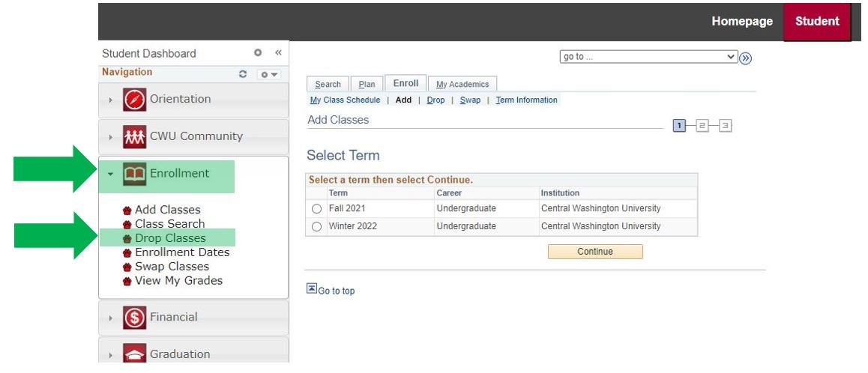
Task: Click the Go to top link
Action: point(336,291)
